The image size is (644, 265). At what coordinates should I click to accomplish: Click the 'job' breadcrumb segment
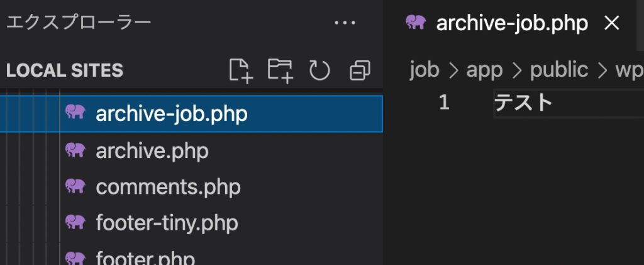click(x=425, y=69)
